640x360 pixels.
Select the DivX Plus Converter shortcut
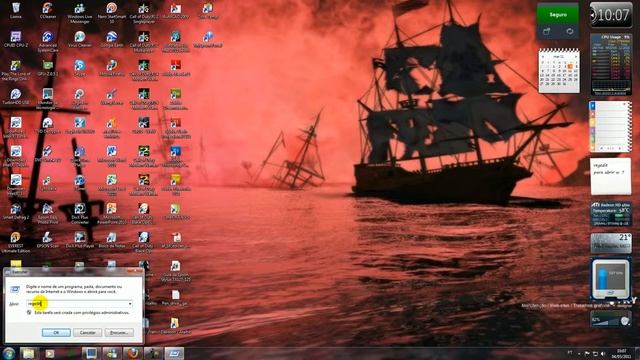click(x=80, y=213)
